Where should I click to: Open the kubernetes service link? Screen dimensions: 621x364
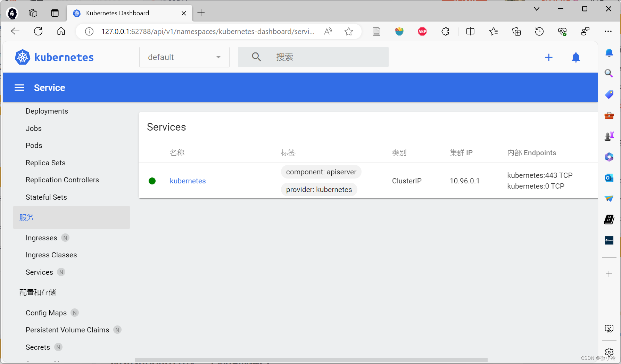(188, 181)
